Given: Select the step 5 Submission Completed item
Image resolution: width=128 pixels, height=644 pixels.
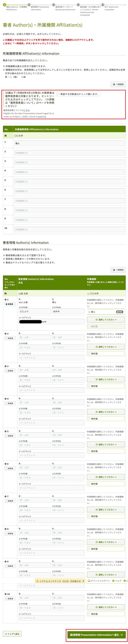Looking at the screenshot, I should (x=103, y=5).
